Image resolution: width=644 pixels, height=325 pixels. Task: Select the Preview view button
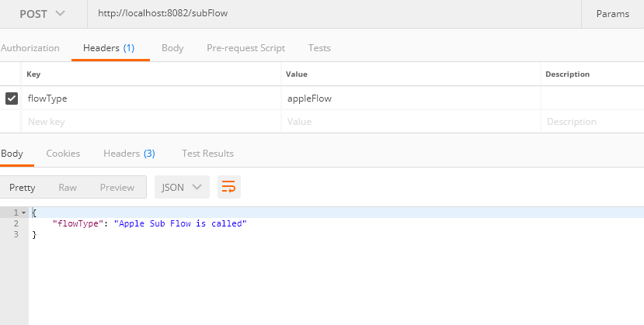[x=117, y=187]
